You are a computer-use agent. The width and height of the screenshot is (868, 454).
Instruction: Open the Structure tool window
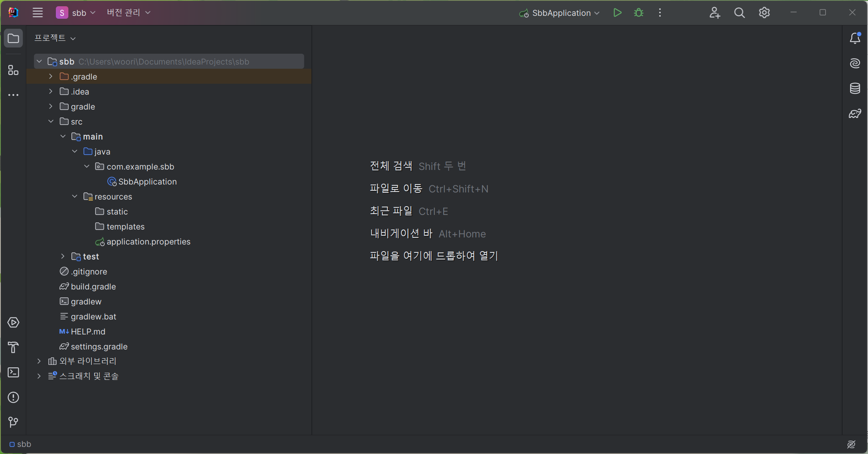(13, 70)
